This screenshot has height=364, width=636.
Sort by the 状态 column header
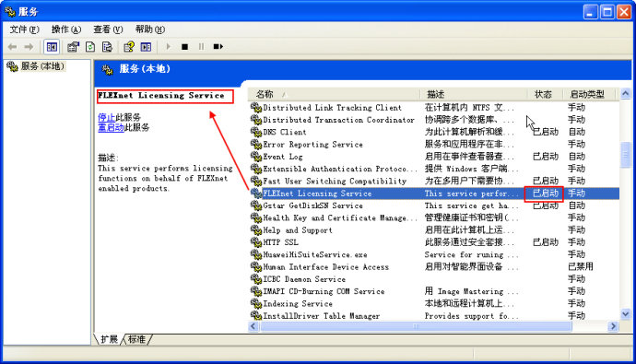tap(545, 94)
